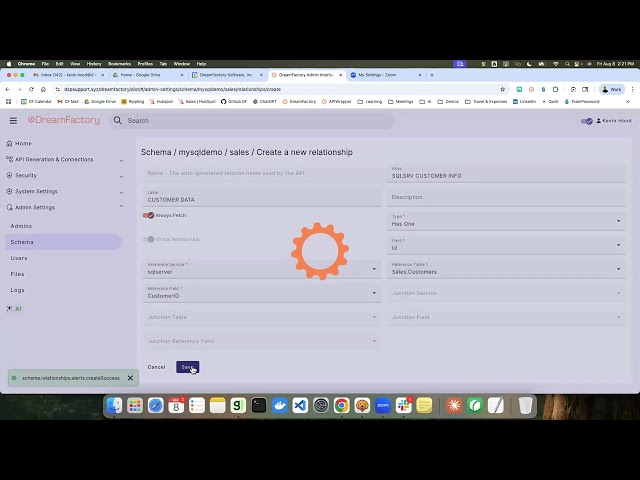Open the Reference Field dropdown
The height and width of the screenshot is (480, 640).
tap(262, 293)
